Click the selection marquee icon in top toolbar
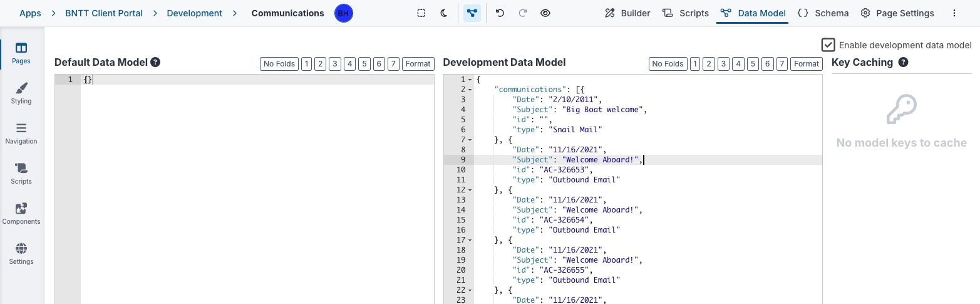Screen dimensions: 980x304 point(421,13)
